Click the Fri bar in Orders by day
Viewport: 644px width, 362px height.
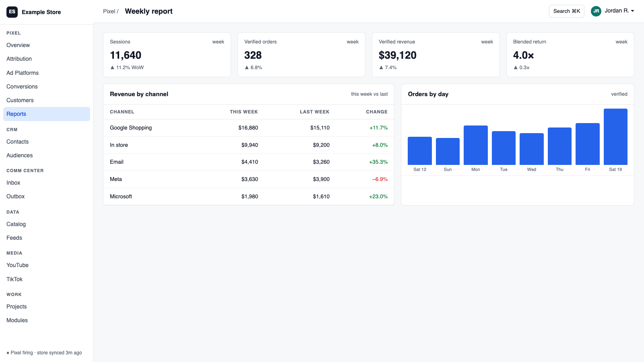[588, 144]
